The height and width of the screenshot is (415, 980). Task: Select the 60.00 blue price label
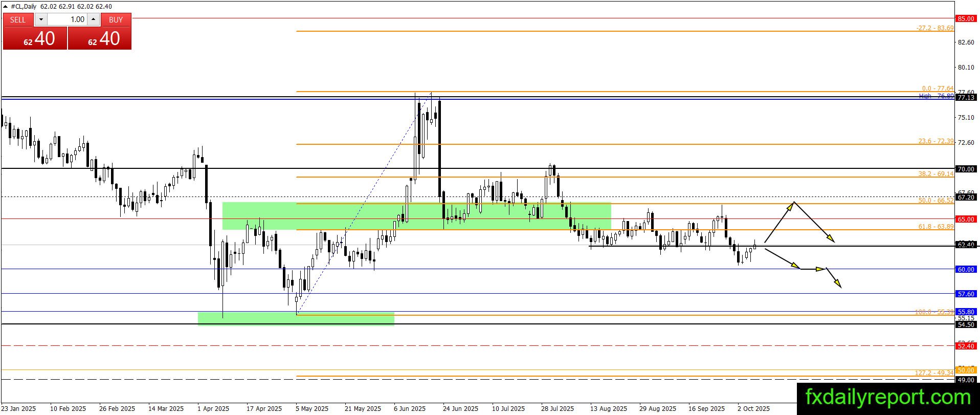[x=966, y=269]
